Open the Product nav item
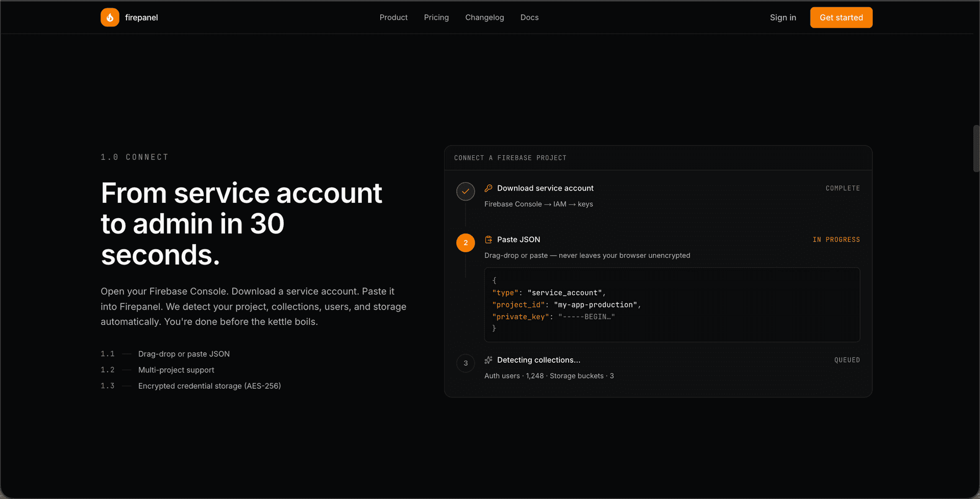The image size is (980, 499). click(x=394, y=17)
